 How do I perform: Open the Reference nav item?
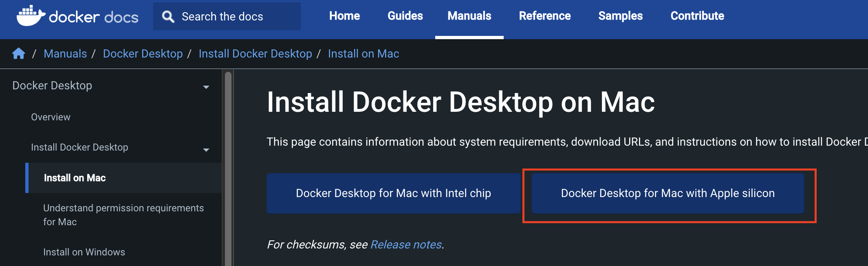pyautogui.click(x=544, y=16)
